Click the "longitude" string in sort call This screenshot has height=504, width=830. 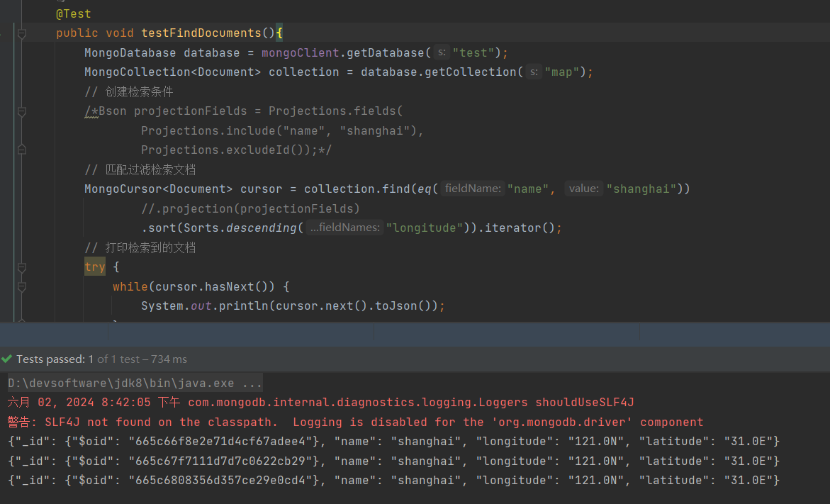425,228
